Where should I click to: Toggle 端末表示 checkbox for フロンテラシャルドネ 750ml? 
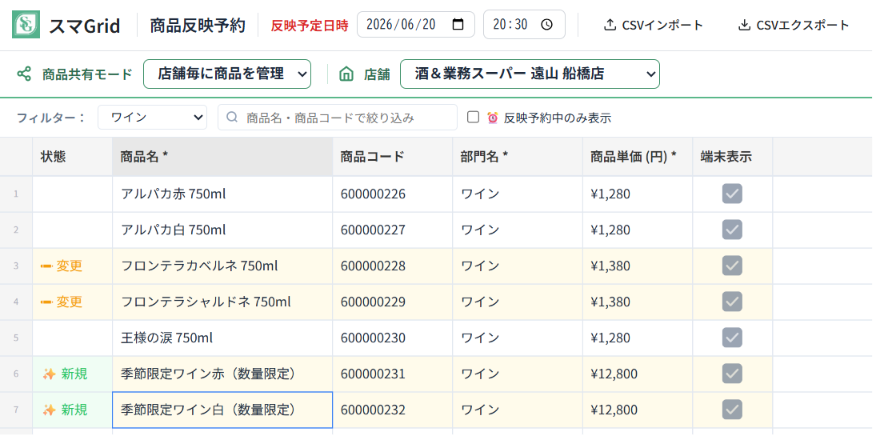coord(732,302)
